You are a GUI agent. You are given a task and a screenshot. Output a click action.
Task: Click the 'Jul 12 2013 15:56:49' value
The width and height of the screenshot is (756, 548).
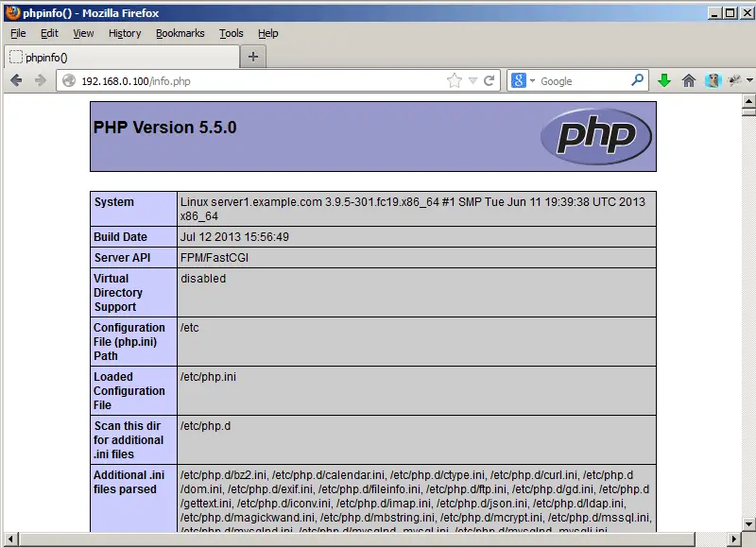[234, 236]
